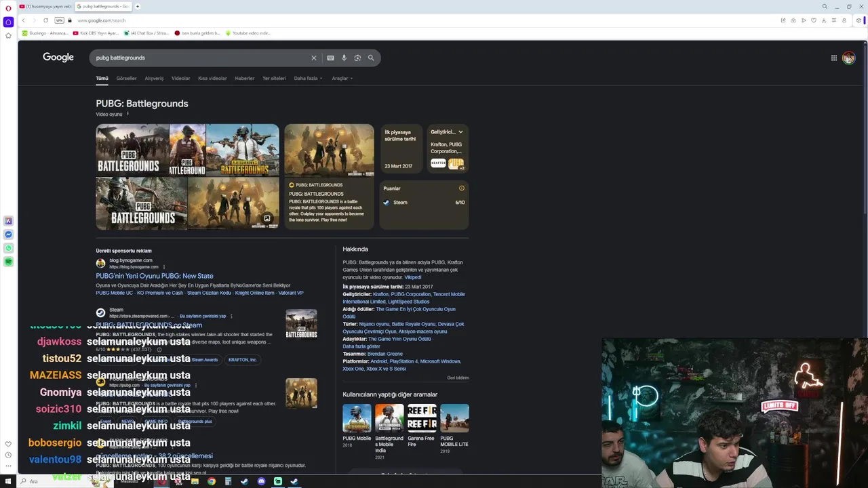
Task: Switch to Kısa videolar results tab
Action: point(212,78)
